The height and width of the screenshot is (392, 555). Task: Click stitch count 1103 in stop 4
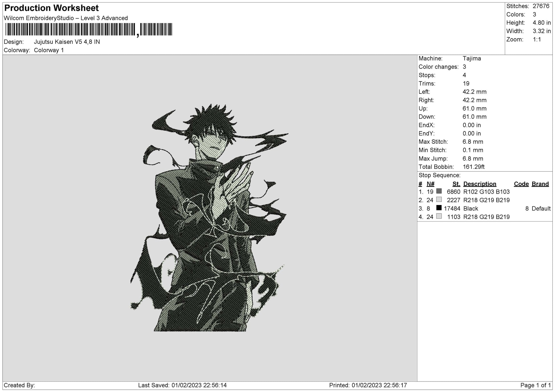(x=453, y=217)
